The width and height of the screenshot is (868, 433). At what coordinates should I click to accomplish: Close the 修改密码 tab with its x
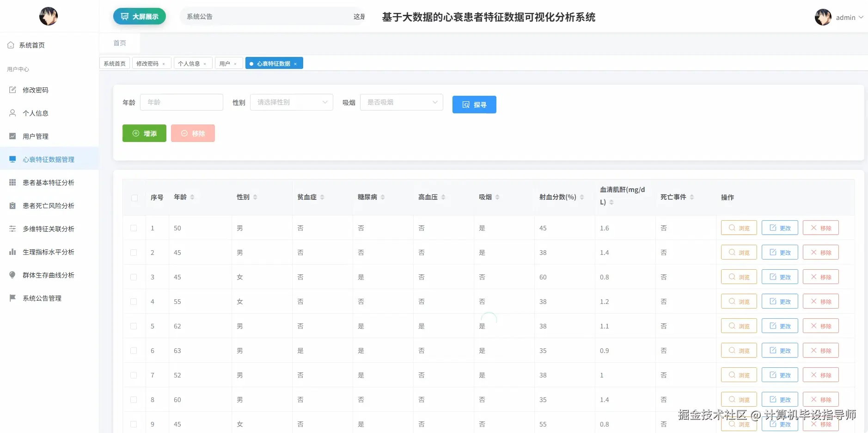pyautogui.click(x=164, y=64)
